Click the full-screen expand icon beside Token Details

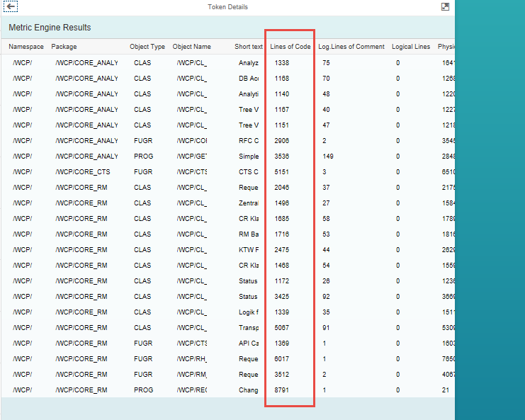(445, 6)
